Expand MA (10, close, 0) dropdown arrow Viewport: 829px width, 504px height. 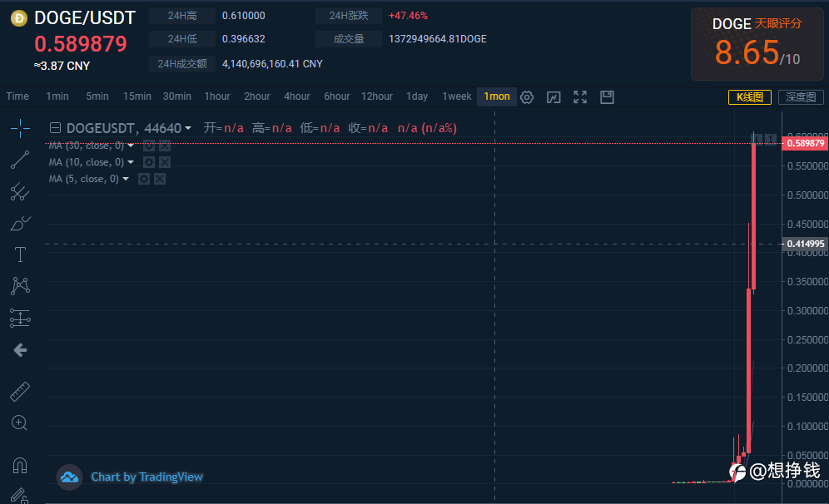[131, 162]
